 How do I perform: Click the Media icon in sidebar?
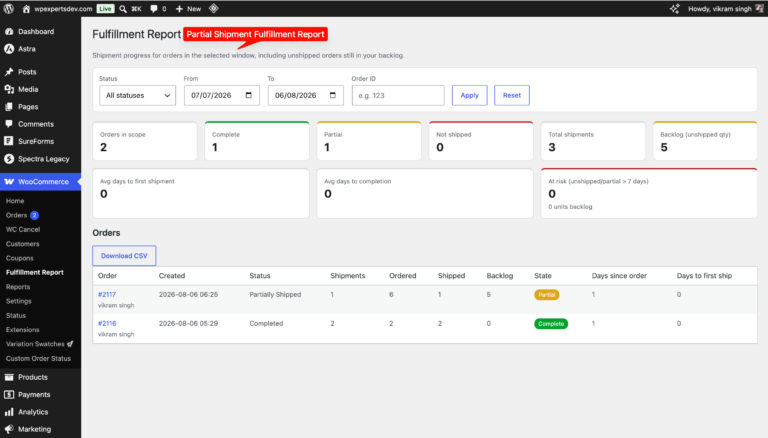[x=9, y=89]
